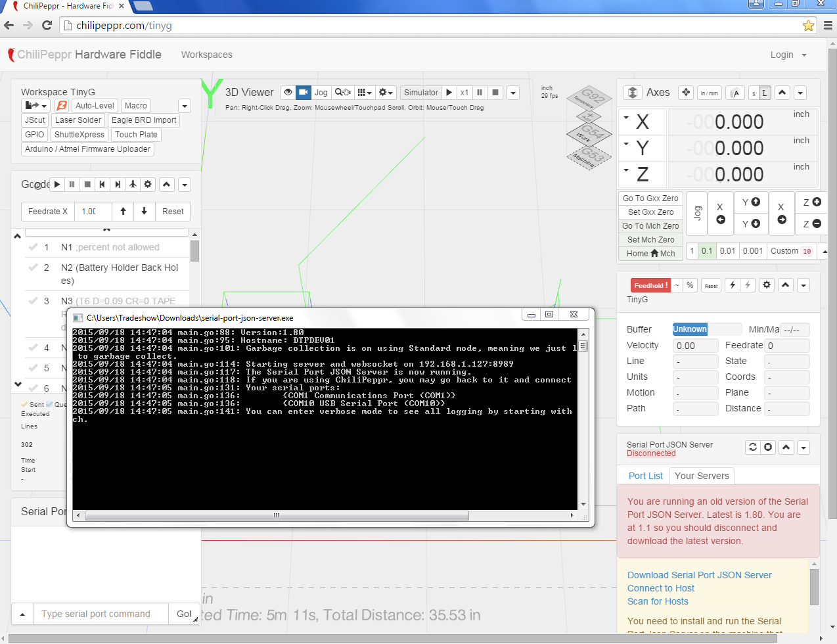The height and width of the screenshot is (644, 837).
Task: Open Gcode widget gear settings
Action: tap(148, 185)
